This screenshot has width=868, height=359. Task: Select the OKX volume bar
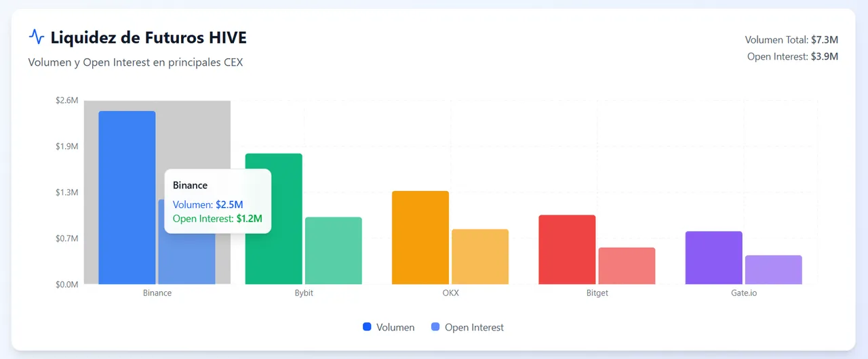pos(420,238)
